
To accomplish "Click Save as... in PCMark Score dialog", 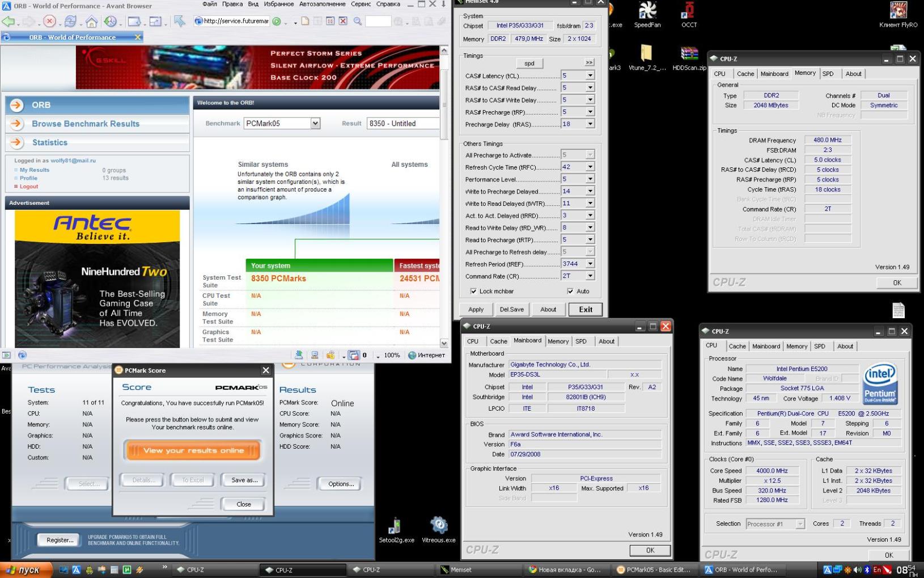I will [244, 480].
